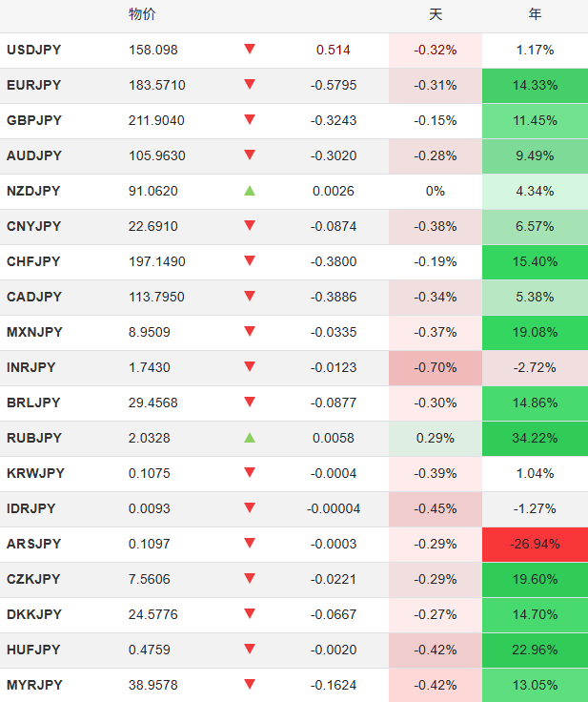Open the KRWJPY currency pair link

pyautogui.click(x=33, y=473)
